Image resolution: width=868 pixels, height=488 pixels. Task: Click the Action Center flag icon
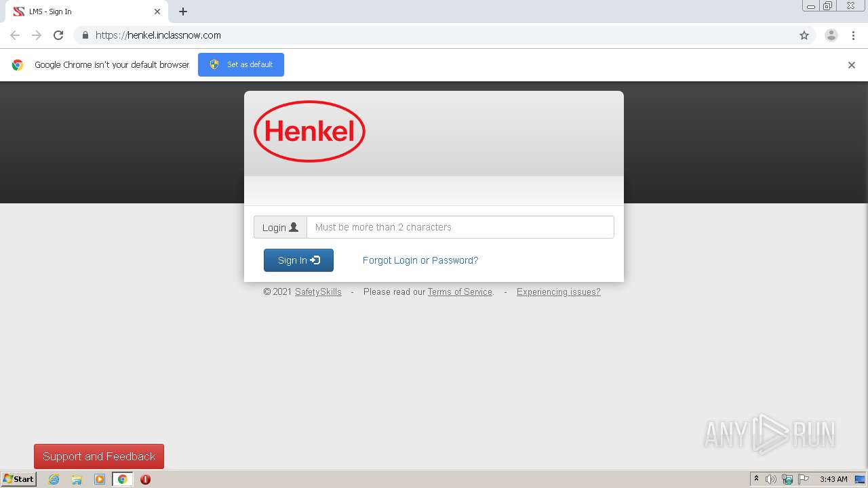pyautogui.click(x=804, y=479)
